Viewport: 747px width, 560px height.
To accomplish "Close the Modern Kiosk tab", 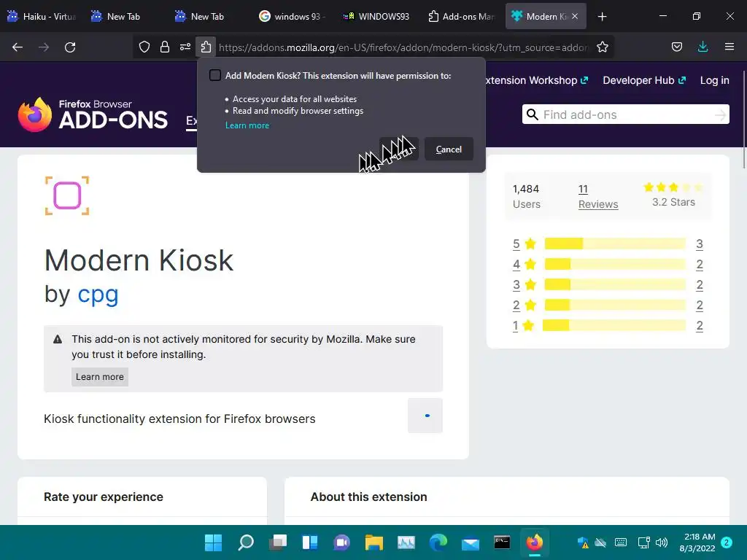I will coord(575,16).
